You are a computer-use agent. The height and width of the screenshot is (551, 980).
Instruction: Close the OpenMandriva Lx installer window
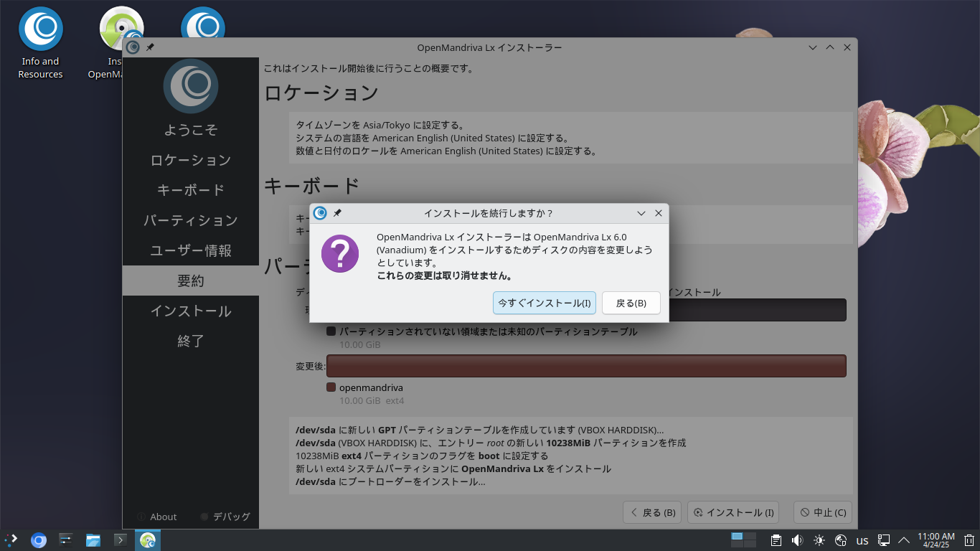click(x=847, y=47)
